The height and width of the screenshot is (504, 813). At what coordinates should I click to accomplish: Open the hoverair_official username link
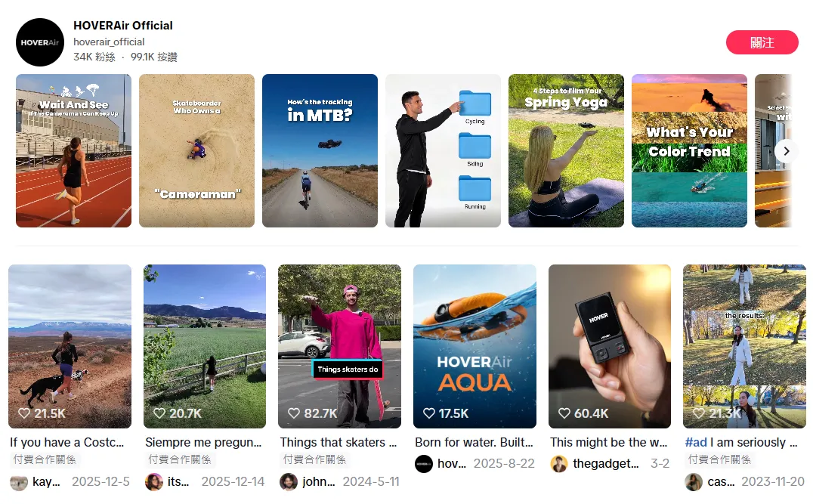[109, 42]
